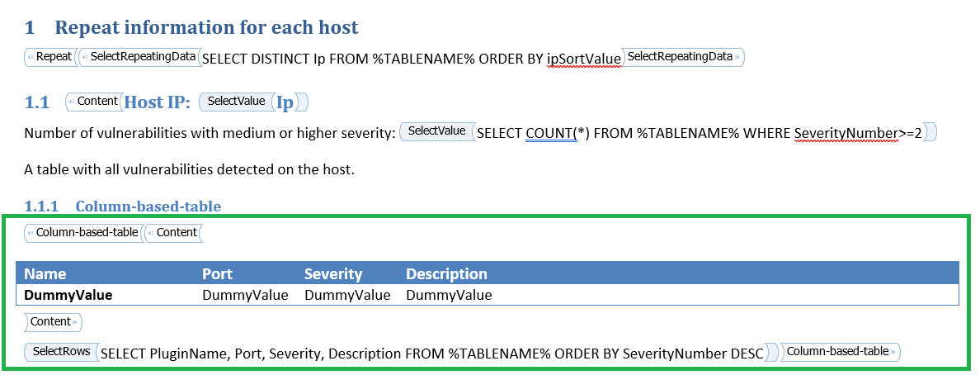The height and width of the screenshot is (375, 980).
Task: Click the SelectValue tag before Ip
Action: pyautogui.click(x=238, y=102)
